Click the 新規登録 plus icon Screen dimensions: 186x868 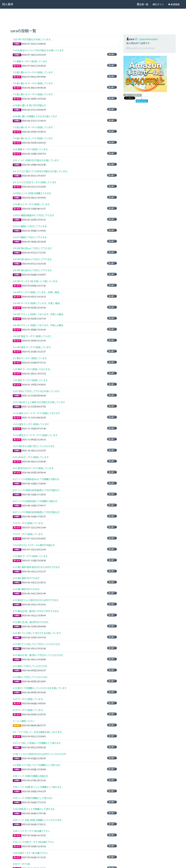169,4
